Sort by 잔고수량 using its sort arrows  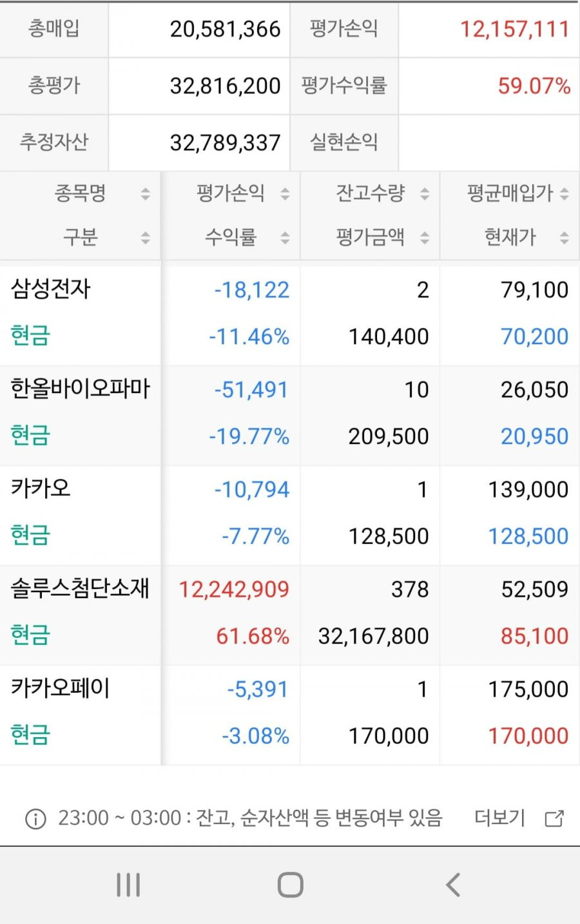(425, 193)
